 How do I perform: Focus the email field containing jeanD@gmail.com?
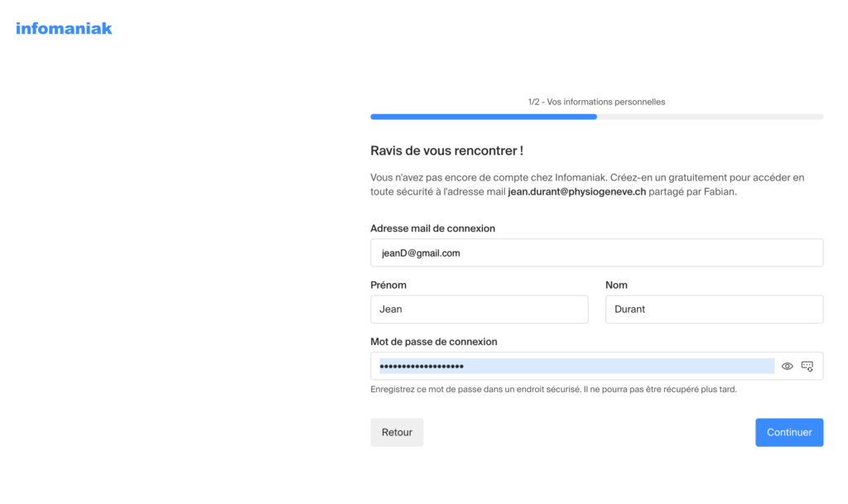(596, 253)
